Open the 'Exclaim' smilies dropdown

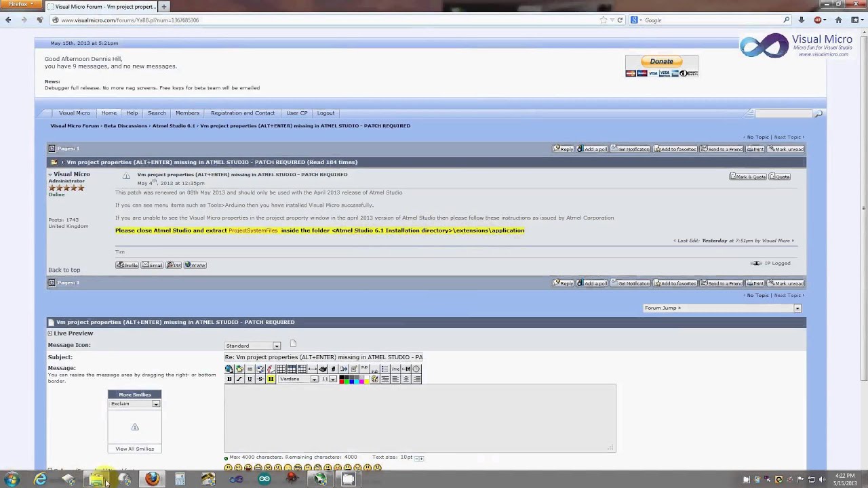[135, 404]
